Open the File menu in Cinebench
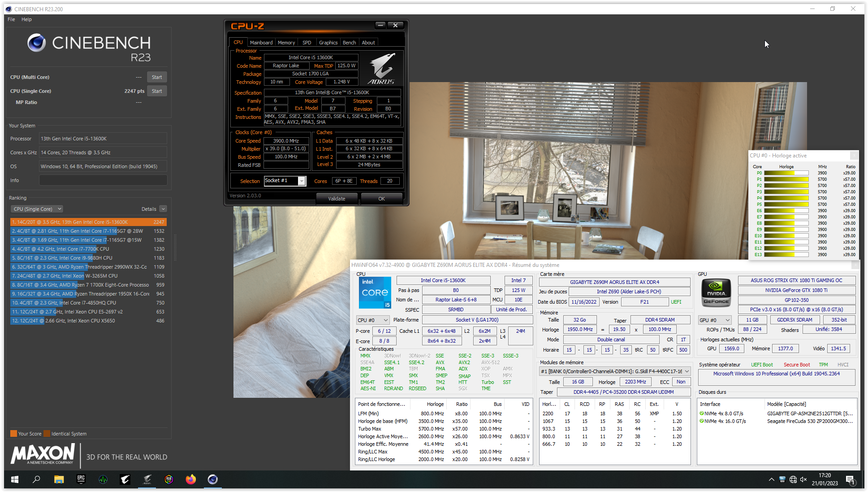The image size is (868, 492). (11, 19)
